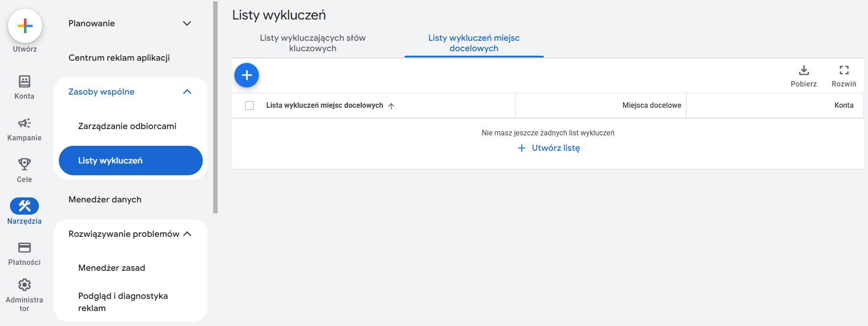
Task: Open Administrator with the gear icon
Action: pos(24,285)
